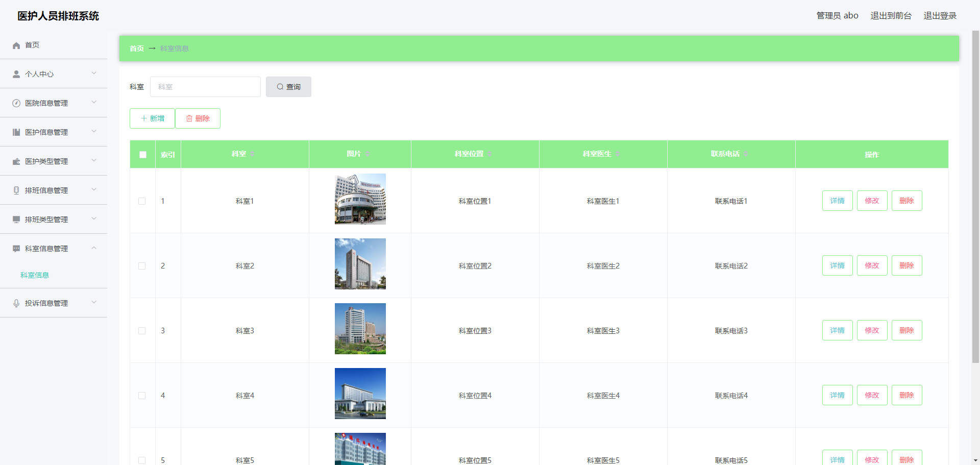Click the 个人中心 person icon
This screenshot has width=980, height=465.
pyautogui.click(x=16, y=75)
